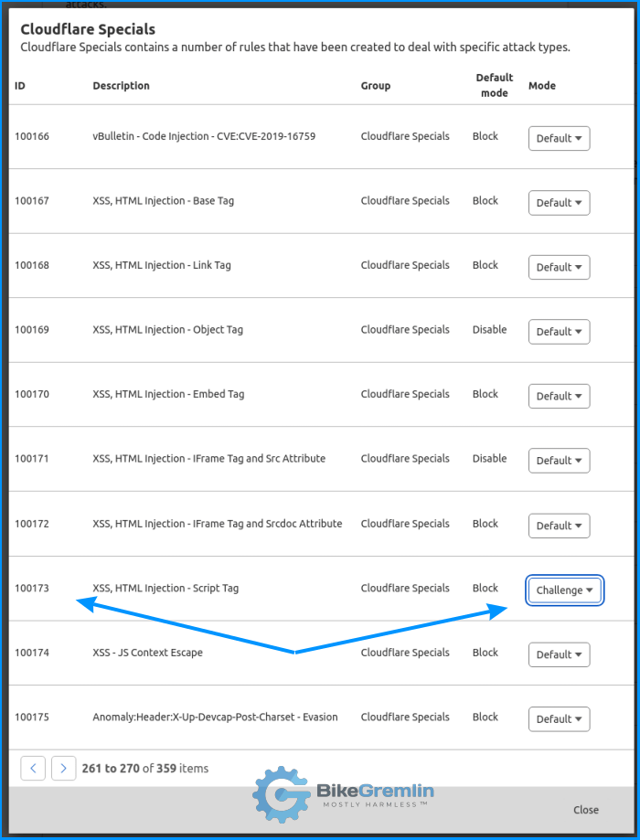
Task: Open Mode dropdown for rule 100171
Action: 559,460
